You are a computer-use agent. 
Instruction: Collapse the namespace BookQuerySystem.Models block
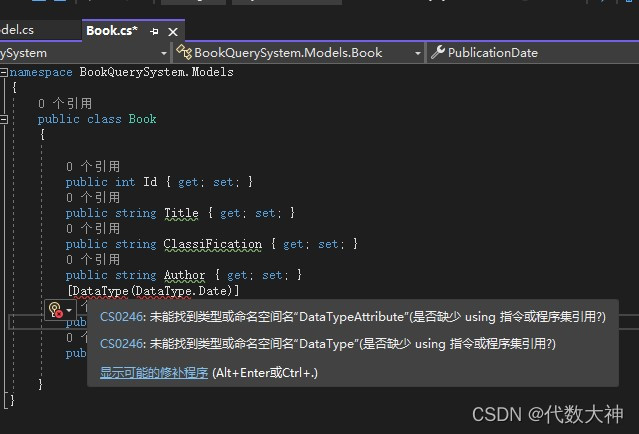tap(4, 72)
